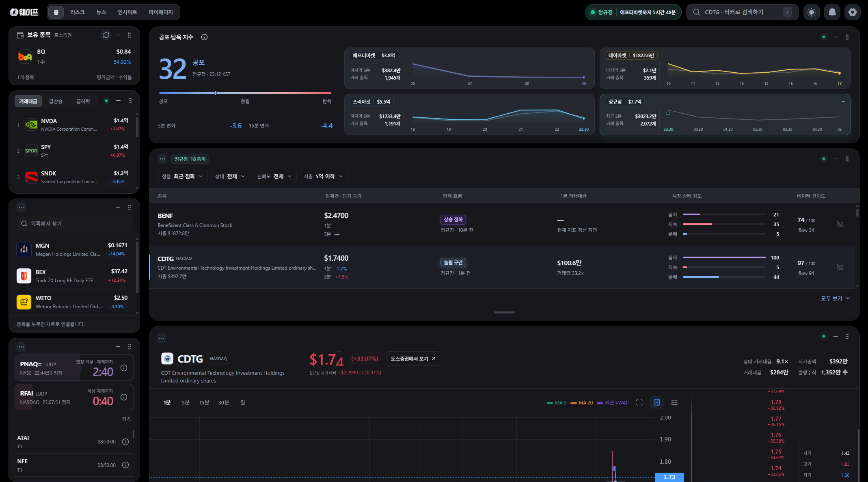Viewport: 868px width, 482px height.
Task: Switch ranking list to 급상승
Action: (56, 101)
